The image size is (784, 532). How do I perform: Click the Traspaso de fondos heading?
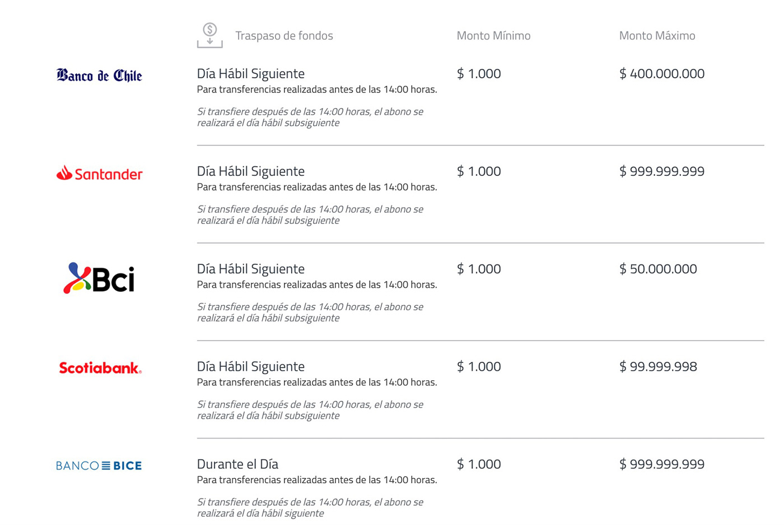284,36
